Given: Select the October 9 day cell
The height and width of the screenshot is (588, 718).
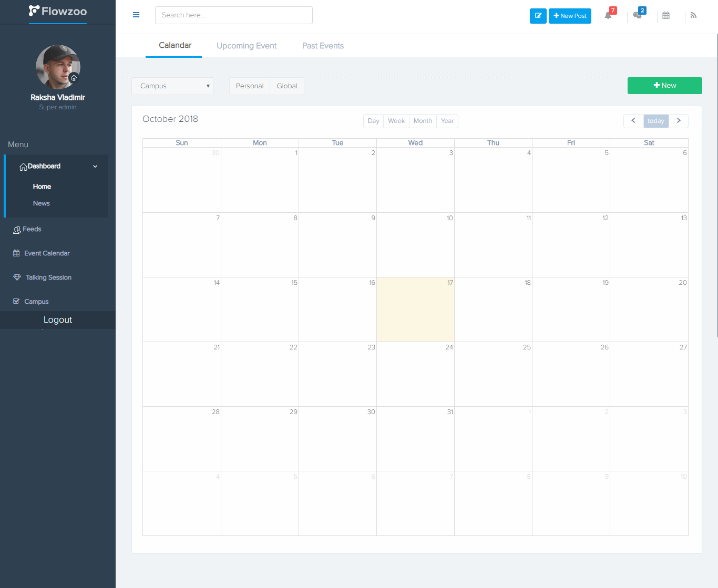Looking at the screenshot, I should pyautogui.click(x=337, y=245).
